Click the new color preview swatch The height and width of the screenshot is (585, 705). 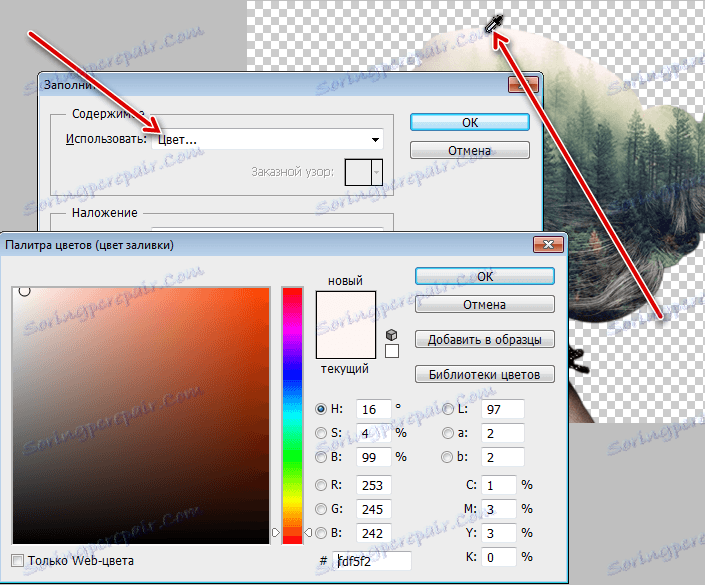point(346,308)
